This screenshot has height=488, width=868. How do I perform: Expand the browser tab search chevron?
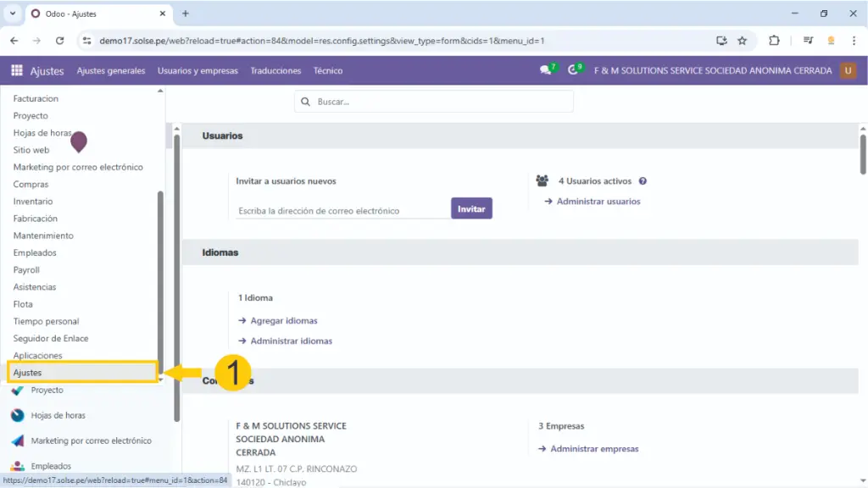pyautogui.click(x=13, y=14)
